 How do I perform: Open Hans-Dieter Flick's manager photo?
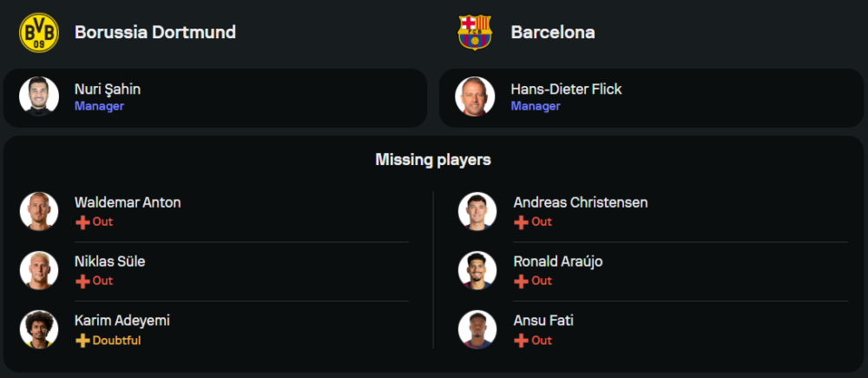click(475, 96)
